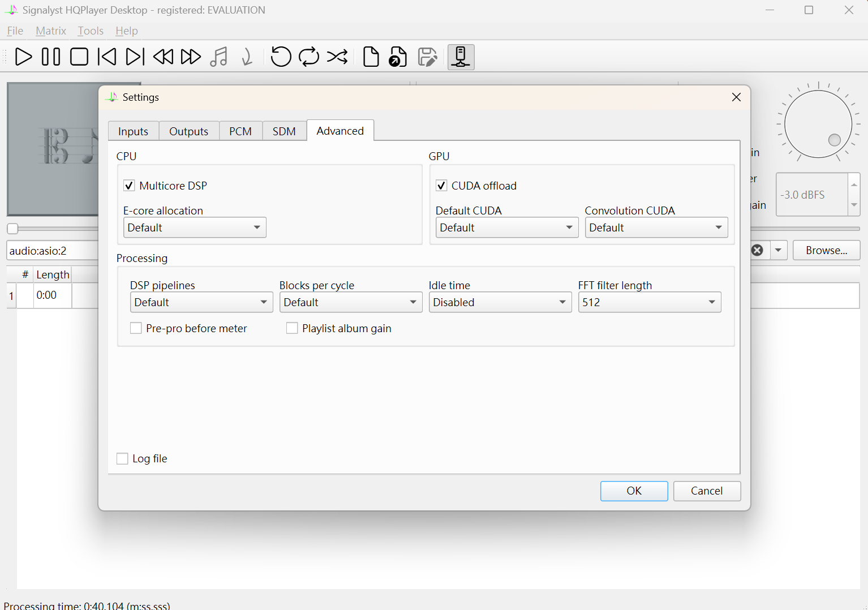Toggle Multicore DSP checkbox
This screenshot has height=610, width=868.
click(129, 186)
